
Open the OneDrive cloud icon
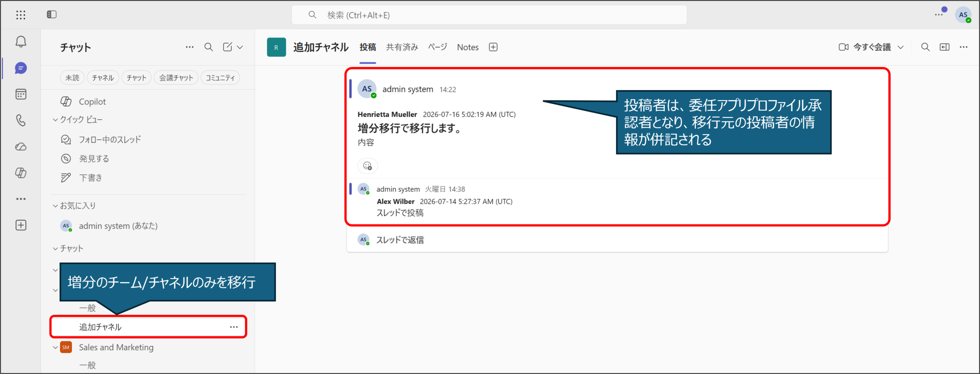pyautogui.click(x=21, y=147)
